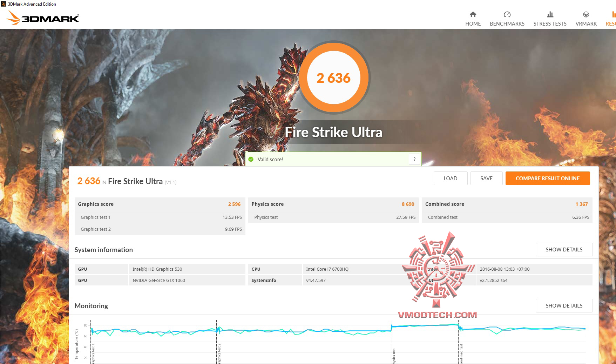Click Graphics test 2 row label

(x=96, y=229)
